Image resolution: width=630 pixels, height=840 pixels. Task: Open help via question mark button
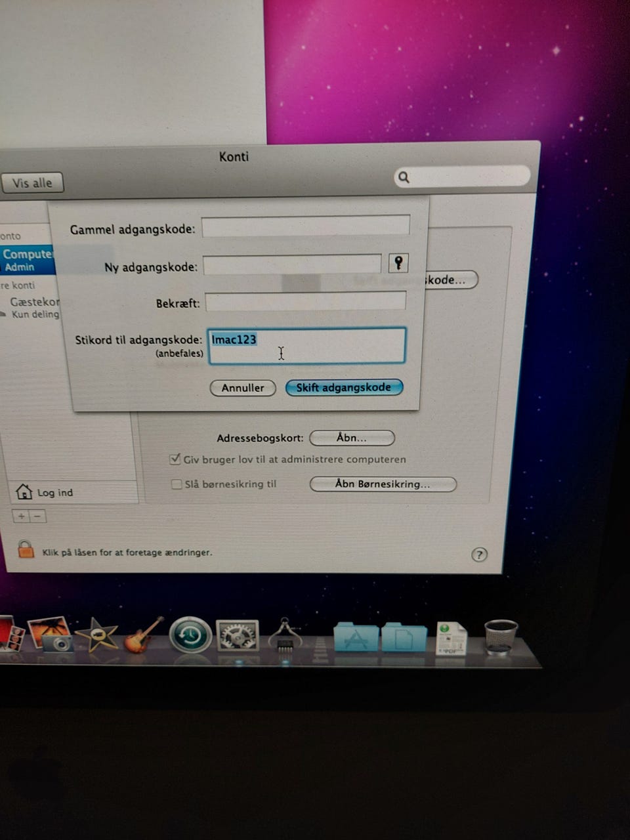tap(480, 555)
